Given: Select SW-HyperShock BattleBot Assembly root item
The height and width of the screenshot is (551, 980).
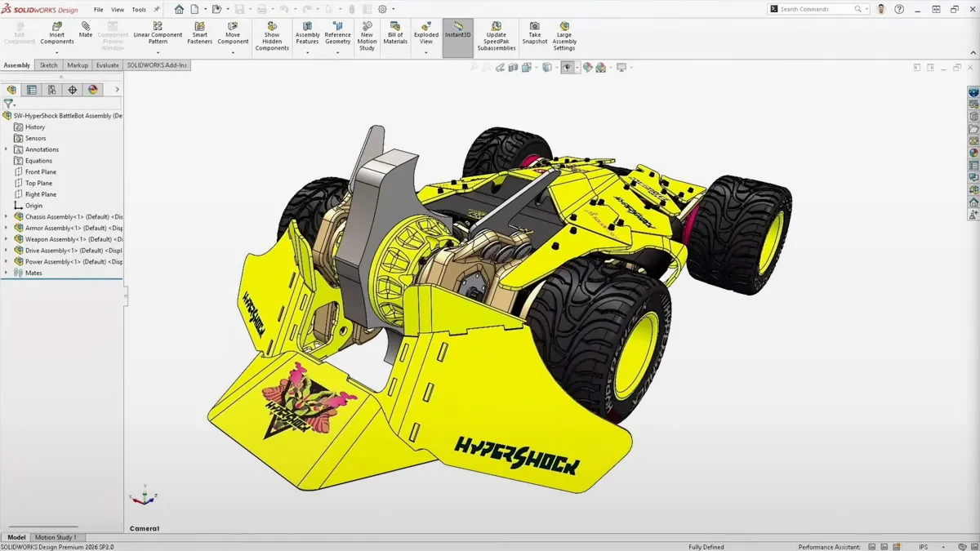Looking at the screenshot, I should click(63, 116).
